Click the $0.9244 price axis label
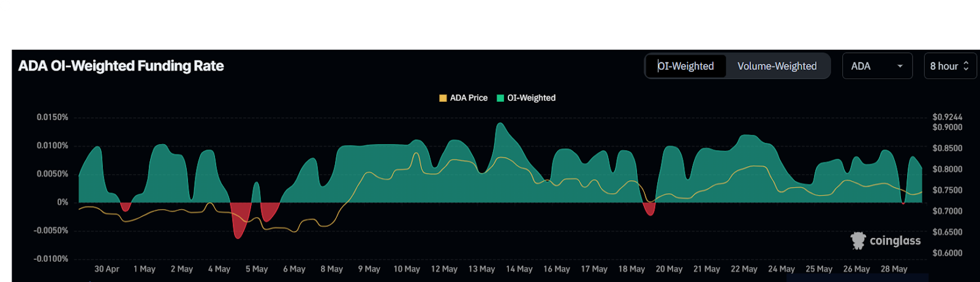 pos(947,117)
